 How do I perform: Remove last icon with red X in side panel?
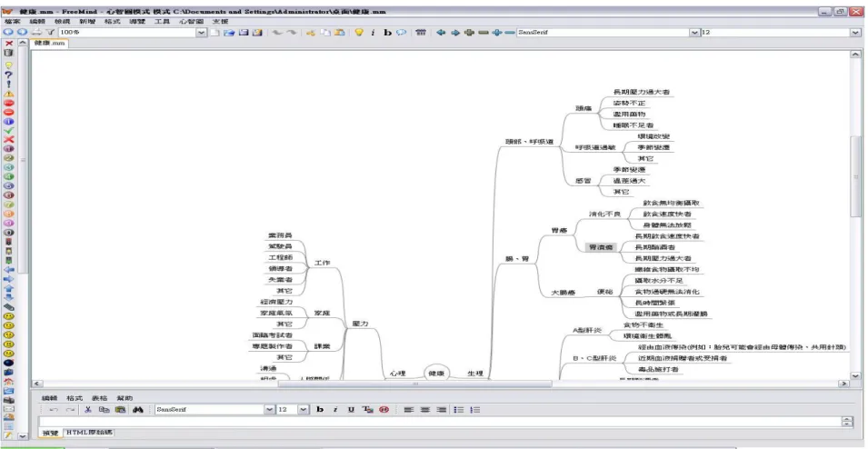[x=9, y=44]
